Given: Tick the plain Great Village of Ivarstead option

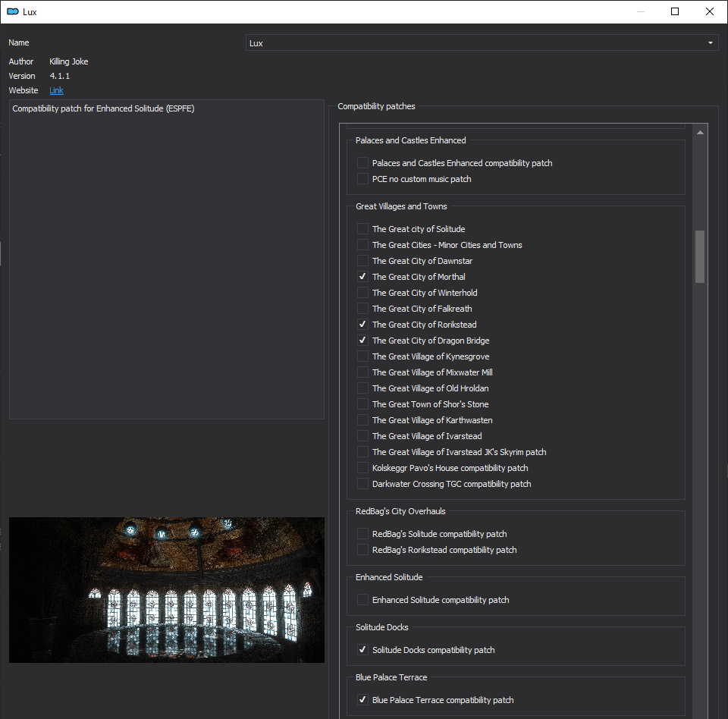Looking at the screenshot, I should coord(362,435).
